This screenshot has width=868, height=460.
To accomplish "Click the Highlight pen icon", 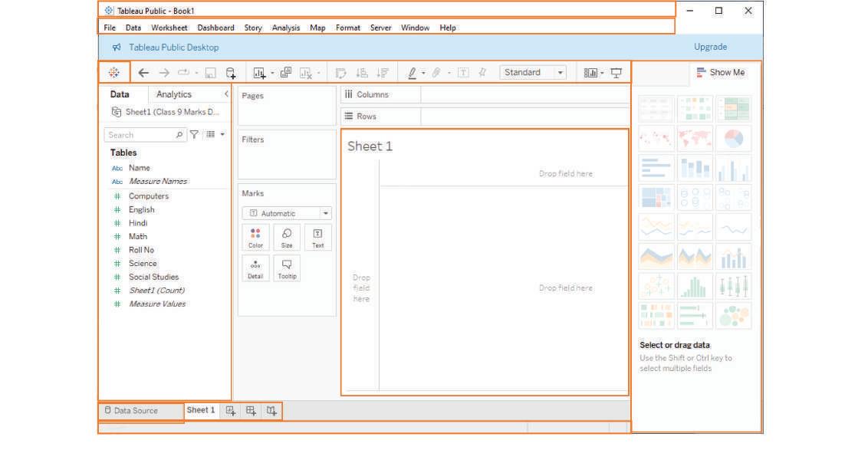I will pyautogui.click(x=412, y=73).
